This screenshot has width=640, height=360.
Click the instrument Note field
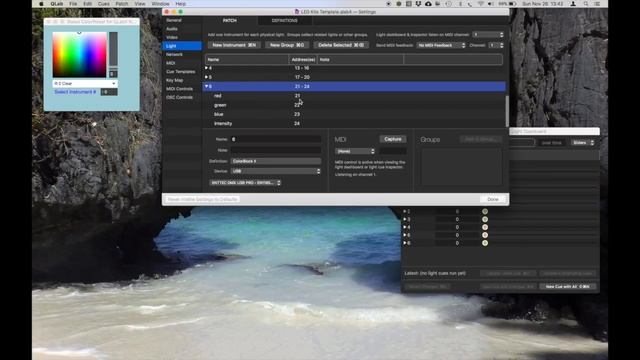pyautogui.click(x=276, y=150)
